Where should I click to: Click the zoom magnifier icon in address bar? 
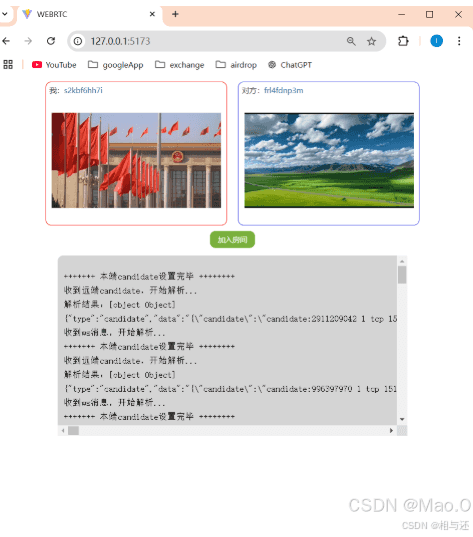(351, 41)
